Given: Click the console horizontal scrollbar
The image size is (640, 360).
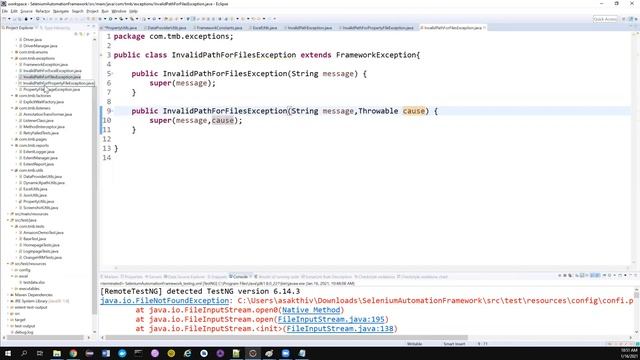Looking at the screenshot, I should [286, 338].
